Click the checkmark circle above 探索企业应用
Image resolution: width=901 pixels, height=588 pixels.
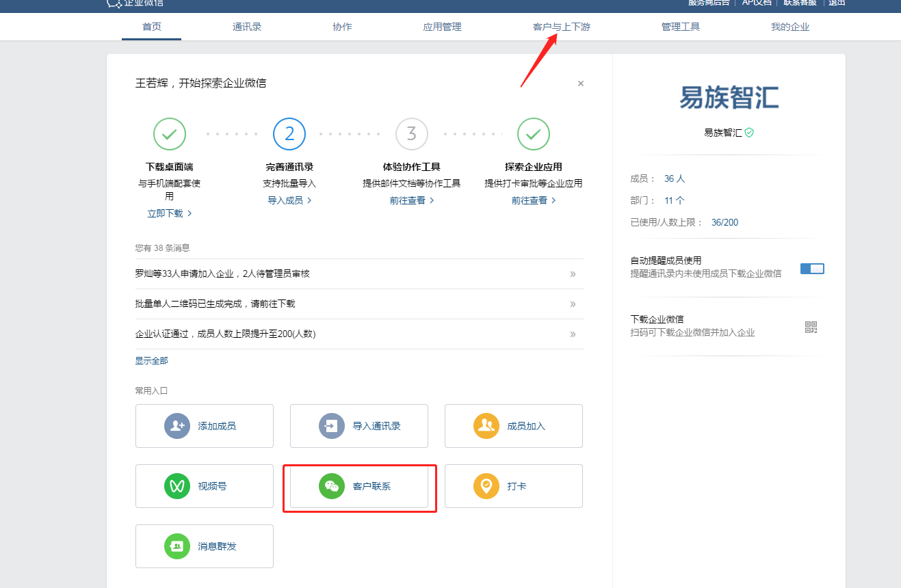pos(534,134)
